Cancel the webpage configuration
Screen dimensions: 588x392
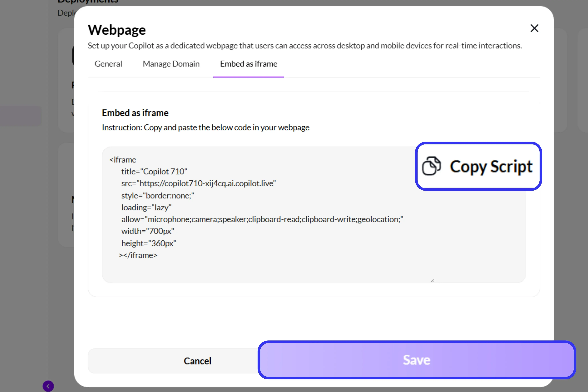197,361
